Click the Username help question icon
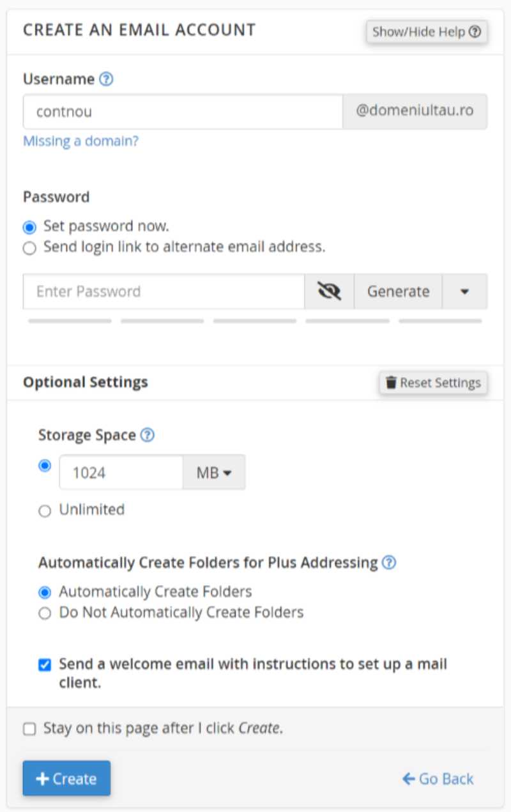This screenshot has width=511, height=812. (107, 79)
